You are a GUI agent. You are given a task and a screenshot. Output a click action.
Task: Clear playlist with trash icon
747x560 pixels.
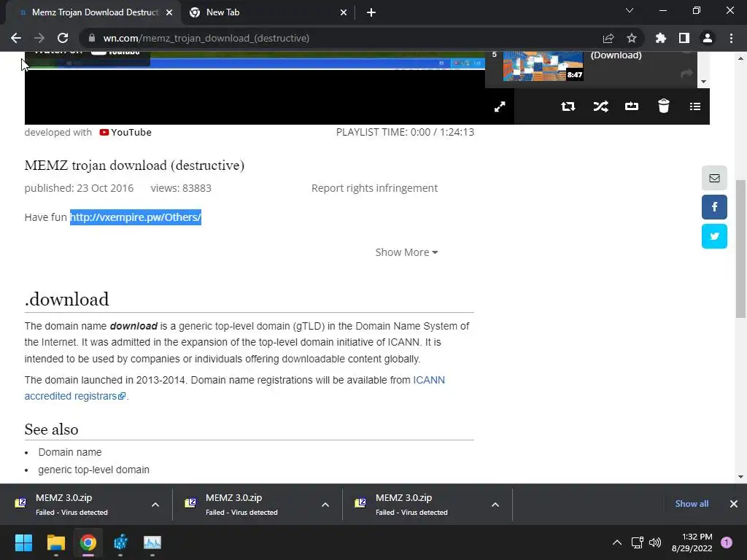pos(664,106)
